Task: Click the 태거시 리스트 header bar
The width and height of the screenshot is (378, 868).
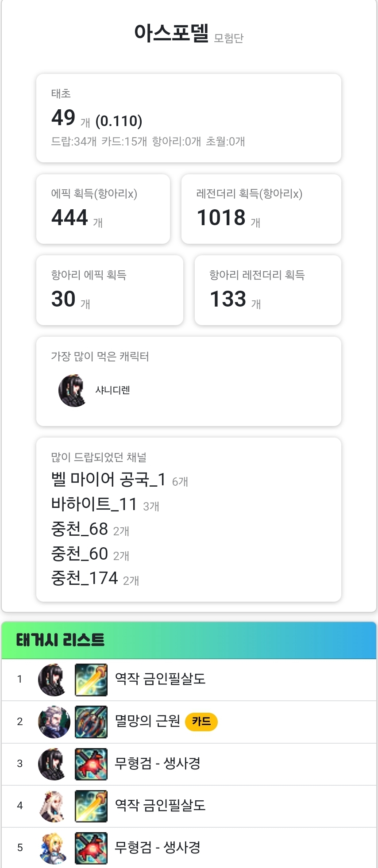Action: point(189,640)
